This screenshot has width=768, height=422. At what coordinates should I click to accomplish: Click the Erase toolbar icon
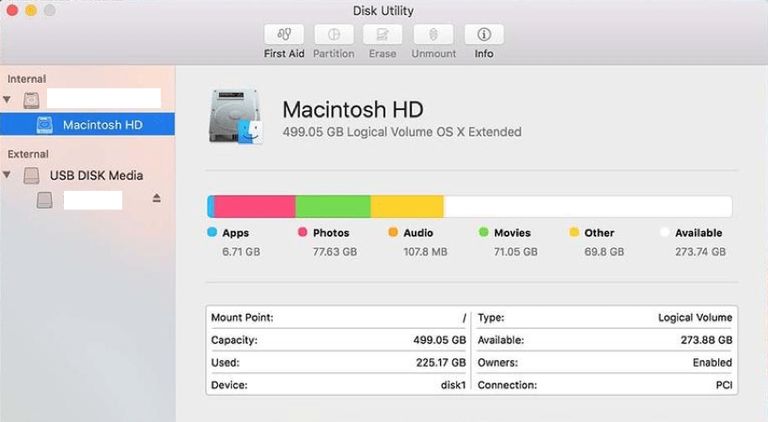tap(382, 35)
